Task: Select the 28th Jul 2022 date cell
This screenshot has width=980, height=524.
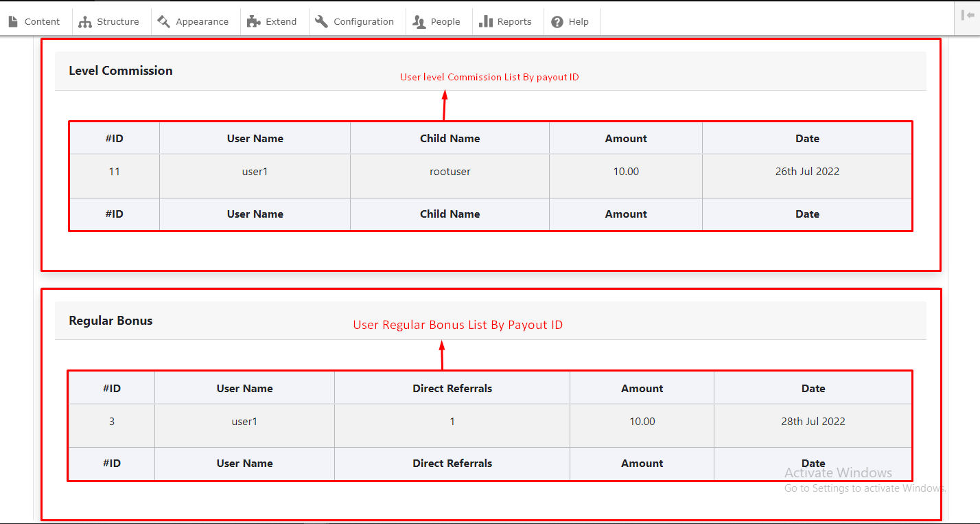Action: 813,422
